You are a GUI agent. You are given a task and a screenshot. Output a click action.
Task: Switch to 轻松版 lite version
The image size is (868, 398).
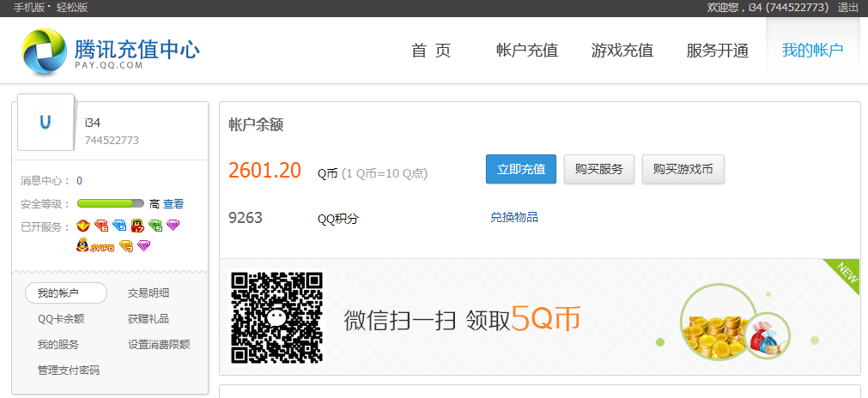click(72, 8)
